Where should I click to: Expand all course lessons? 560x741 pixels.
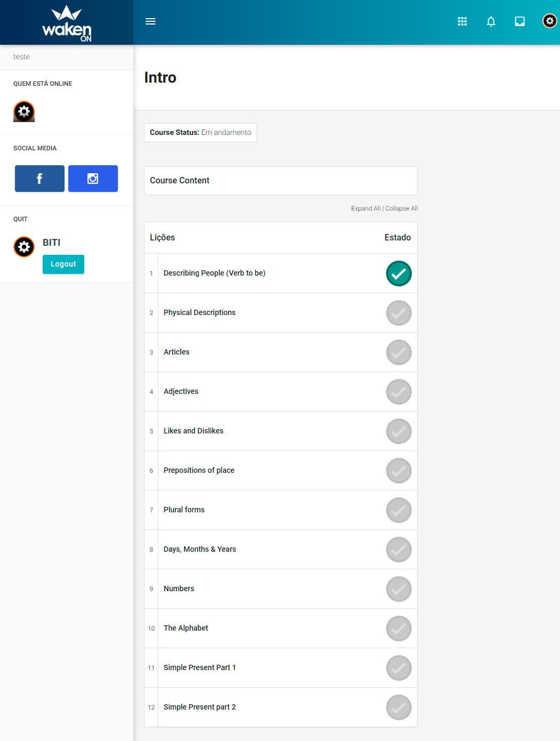point(365,208)
